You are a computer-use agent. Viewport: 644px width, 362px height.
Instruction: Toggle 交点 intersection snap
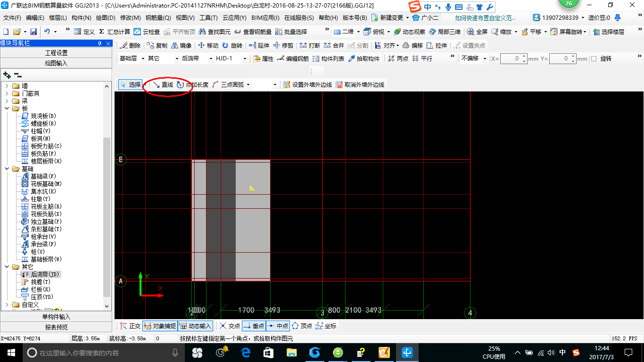coord(230,326)
